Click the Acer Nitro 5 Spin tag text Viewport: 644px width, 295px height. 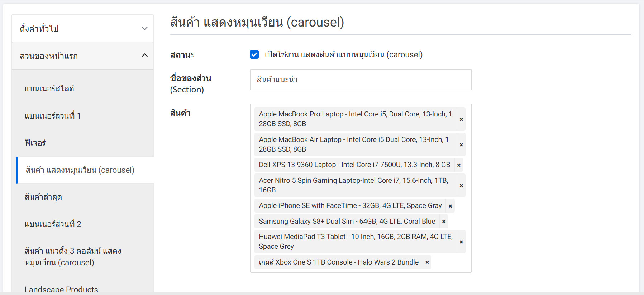point(354,185)
